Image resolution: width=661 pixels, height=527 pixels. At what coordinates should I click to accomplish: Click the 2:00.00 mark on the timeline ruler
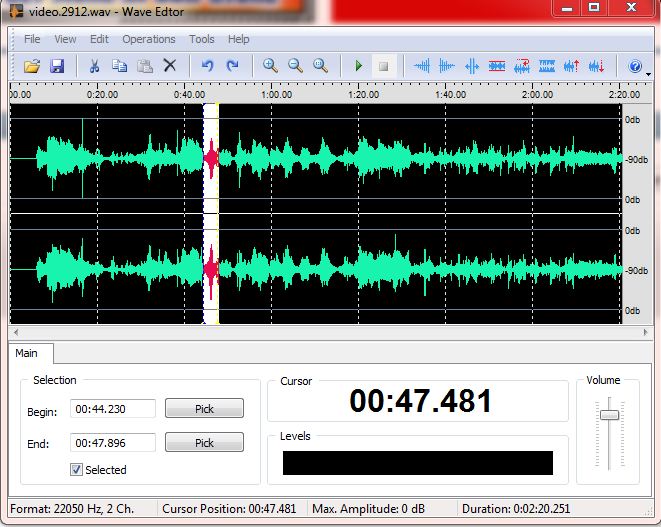537,94
